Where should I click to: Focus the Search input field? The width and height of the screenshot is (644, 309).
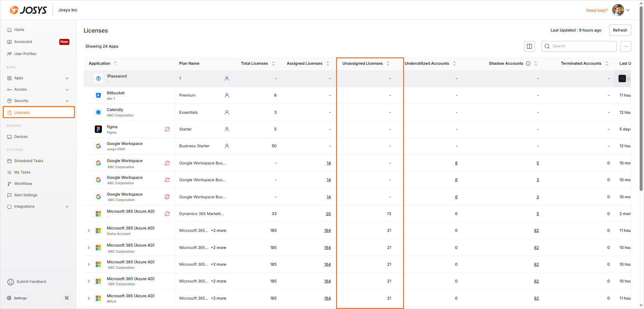pyautogui.click(x=579, y=46)
